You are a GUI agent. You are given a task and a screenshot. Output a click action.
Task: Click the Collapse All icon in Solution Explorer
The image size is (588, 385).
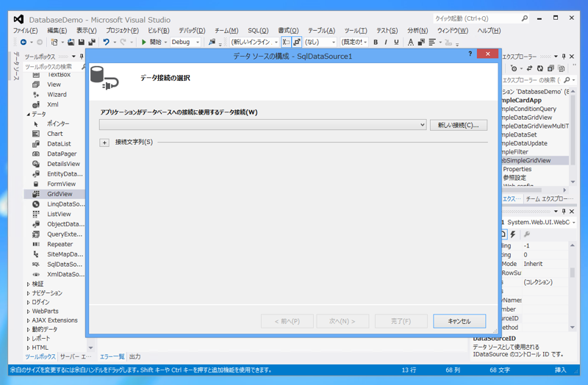point(551,68)
